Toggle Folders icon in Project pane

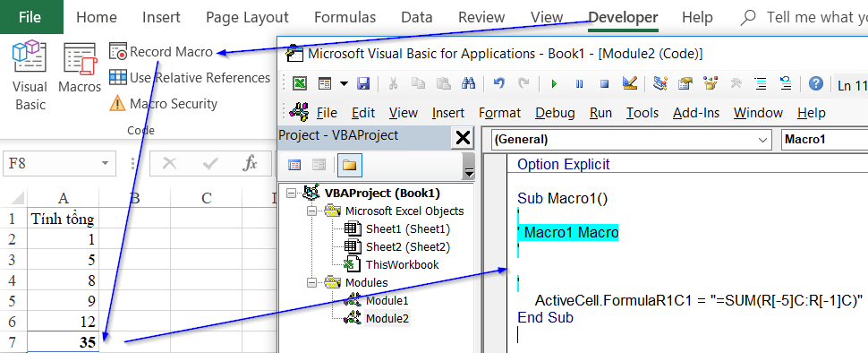pos(349,165)
